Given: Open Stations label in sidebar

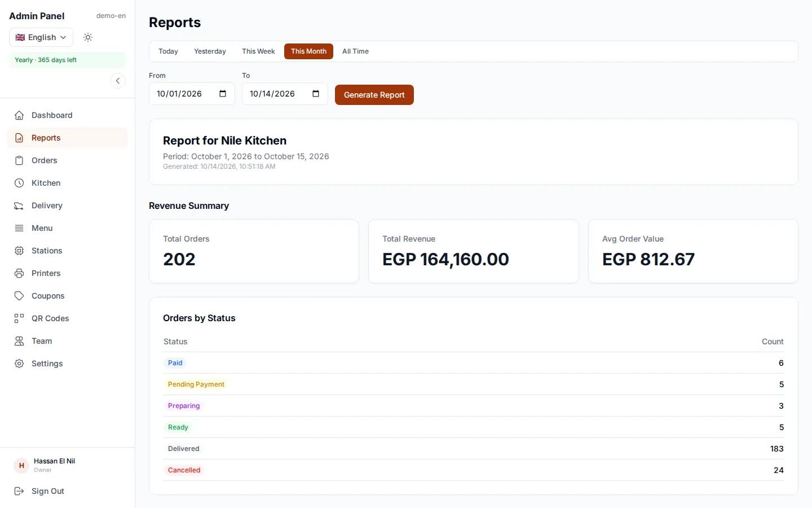Looking at the screenshot, I should [47, 251].
